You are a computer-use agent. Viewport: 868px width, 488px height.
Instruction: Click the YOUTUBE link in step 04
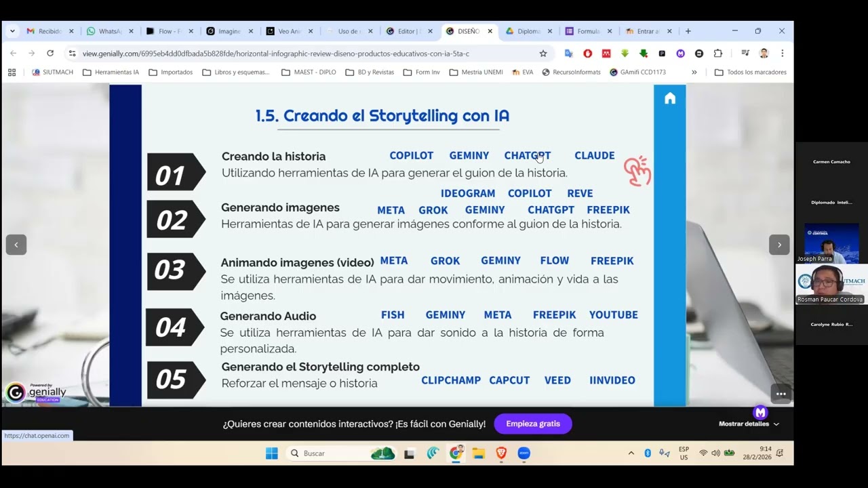coord(614,314)
